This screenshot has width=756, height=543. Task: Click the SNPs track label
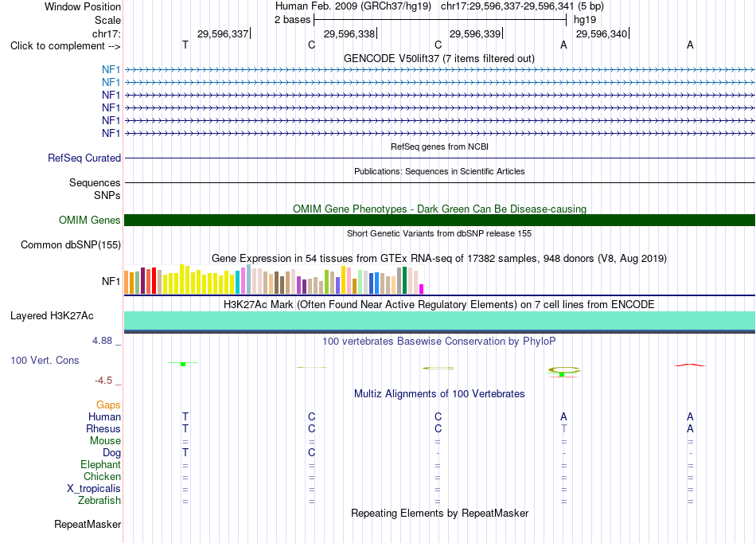pyautogui.click(x=107, y=195)
